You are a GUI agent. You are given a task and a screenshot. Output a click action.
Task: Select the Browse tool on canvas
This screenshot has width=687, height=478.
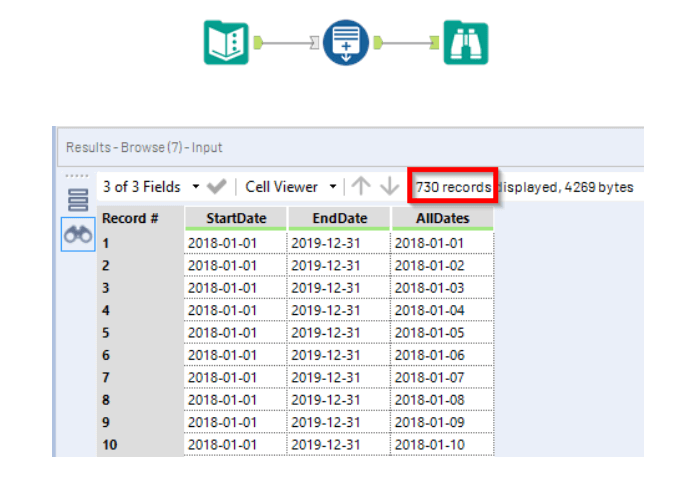(x=466, y=42)
